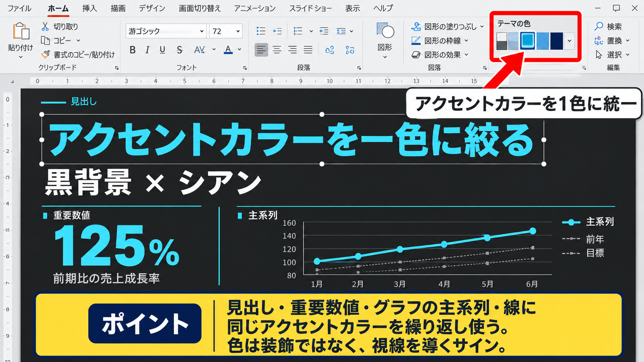Click the 図形の効果 (Shape Effects) label
The height and width of the screenshot is (362, 644).
point(443,55)
